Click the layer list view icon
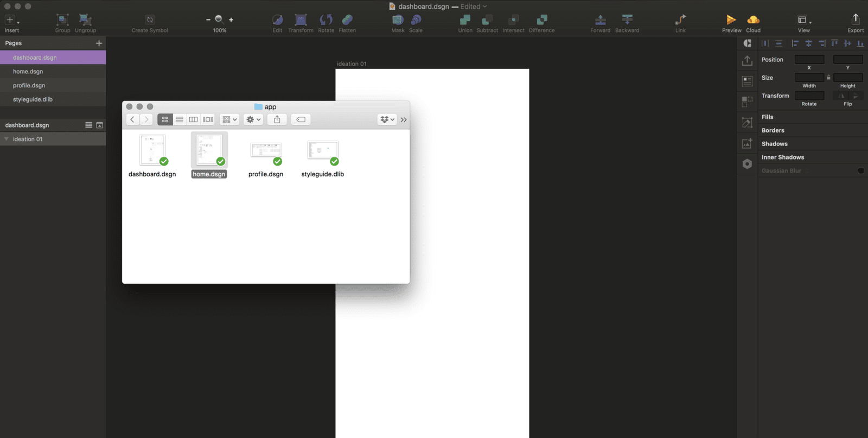Viewport: 868px width, 438px height. (x=88, y=125)
